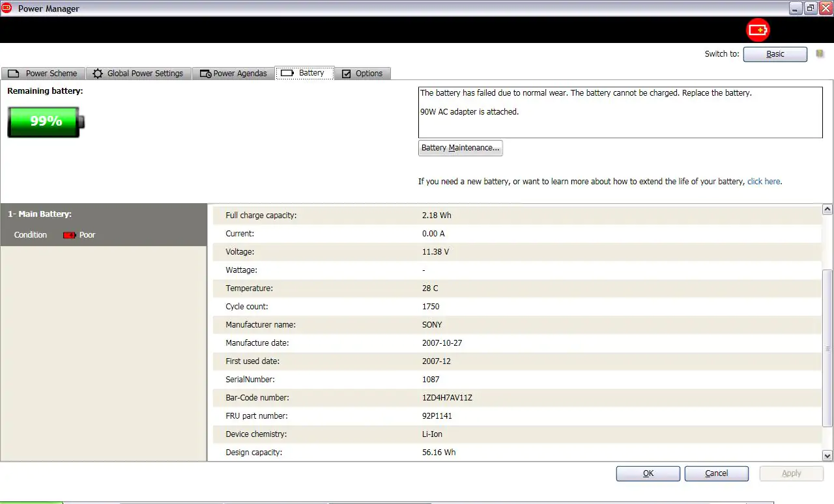Viewport: 834px width, 504px height.
Task: Click the Wattage row label
Action: pyautogui.click(x=241, y=270)
